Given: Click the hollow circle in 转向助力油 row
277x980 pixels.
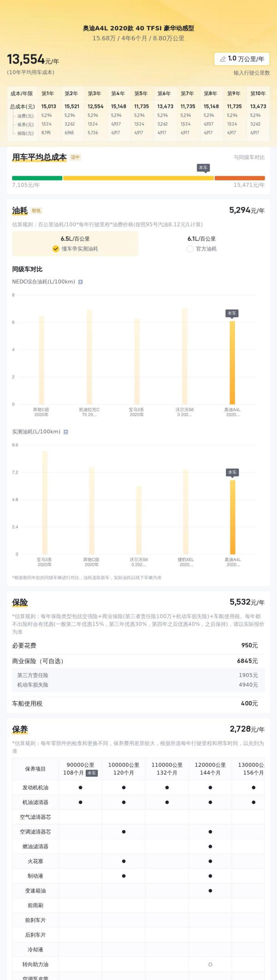Looking at the screenshot, I should tap(210, 964).
